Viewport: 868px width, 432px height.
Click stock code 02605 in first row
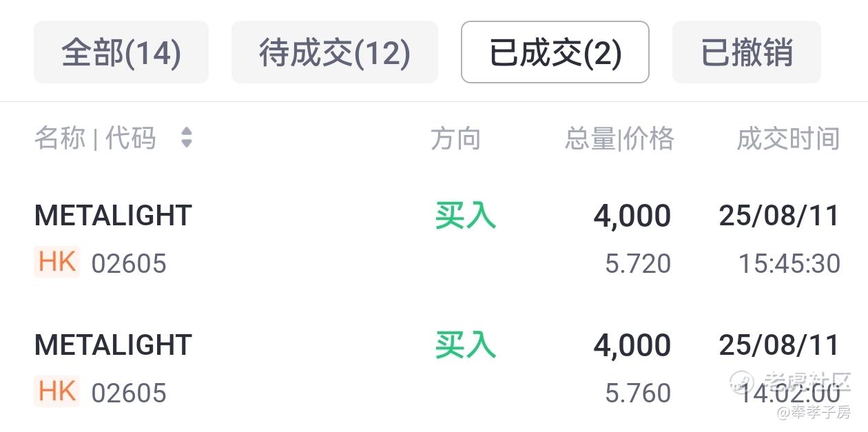(129, 264)
